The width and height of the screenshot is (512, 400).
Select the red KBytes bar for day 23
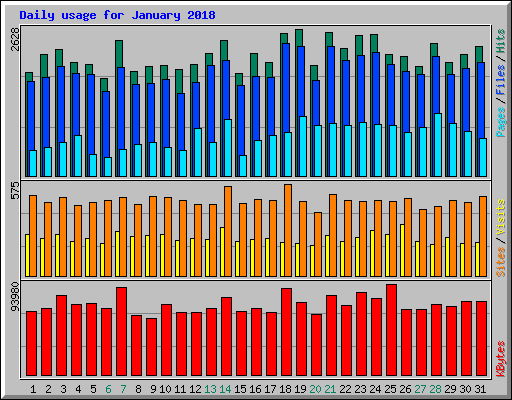pyautogui.click(x=361, y=334)
